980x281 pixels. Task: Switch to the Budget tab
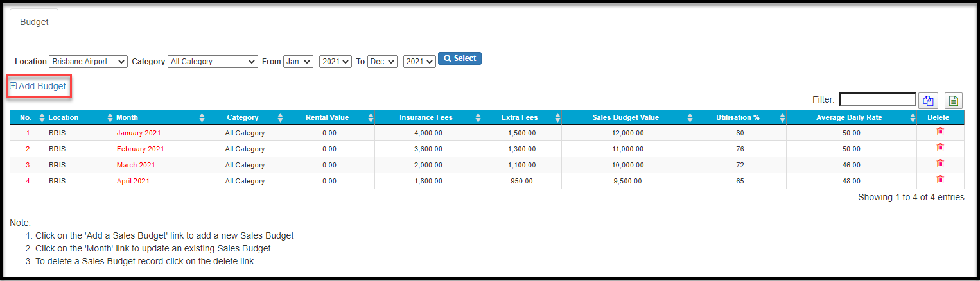tap(34, 22)
